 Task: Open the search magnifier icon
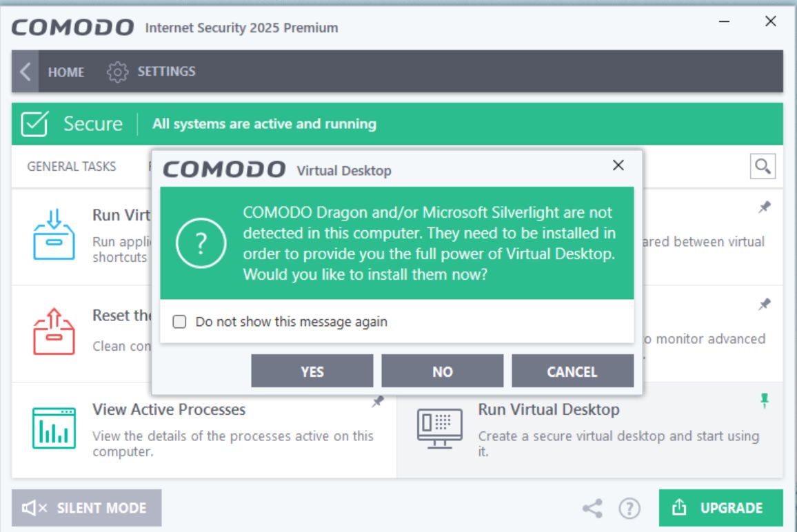[x=763, y=166]
